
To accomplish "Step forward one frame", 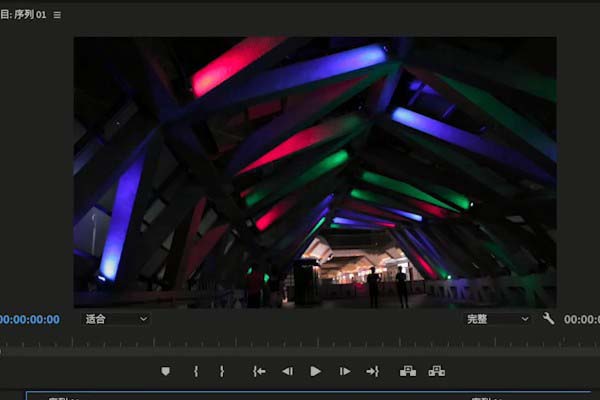I will pos(344,371).
